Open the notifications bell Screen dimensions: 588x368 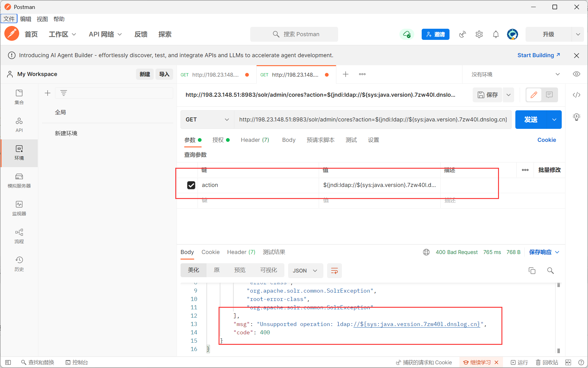pyautogui.click(x=496, y=34)
